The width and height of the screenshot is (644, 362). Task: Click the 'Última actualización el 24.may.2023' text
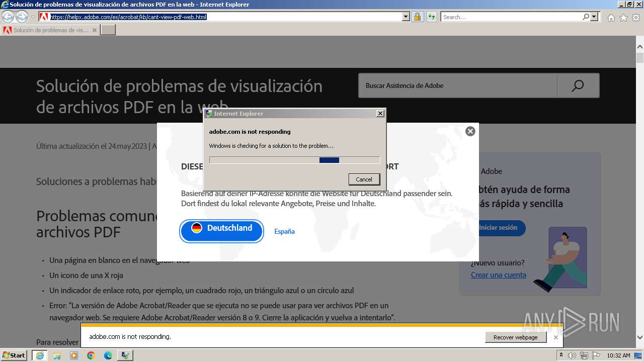coord(92,146)
